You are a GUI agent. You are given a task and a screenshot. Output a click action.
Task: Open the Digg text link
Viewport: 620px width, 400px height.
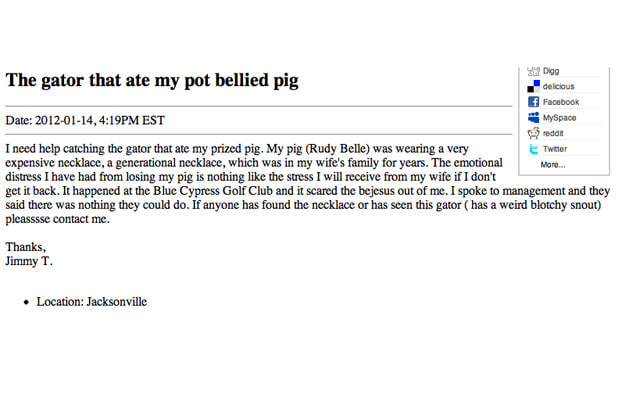pos(551,71)
